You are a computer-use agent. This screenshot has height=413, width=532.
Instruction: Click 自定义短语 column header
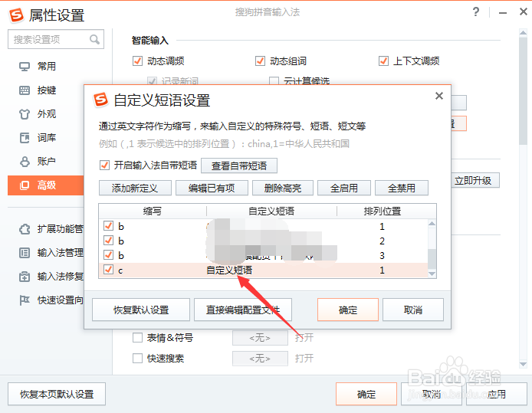271,211
